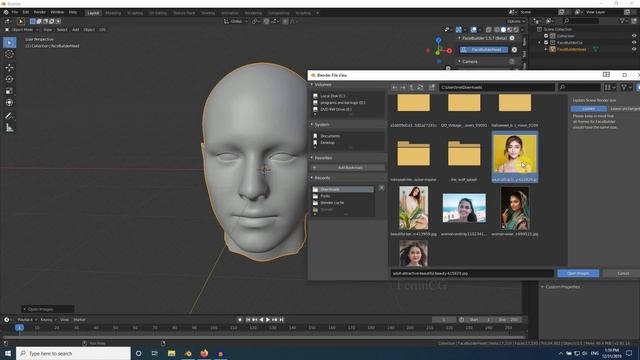Select the Annotate tool in the left toolbar
Screen dimensions: 640x360
point(9,116)
